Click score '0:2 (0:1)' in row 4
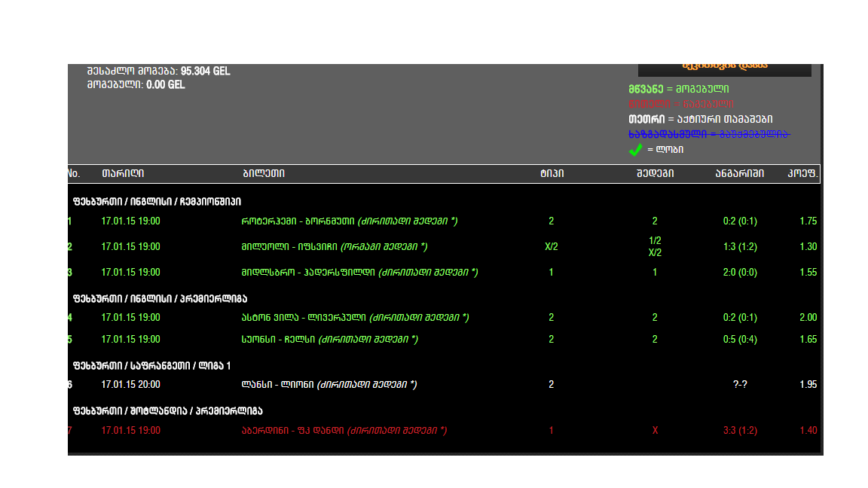Viewport: 868px width, 488px height. [x=740, y=318]
